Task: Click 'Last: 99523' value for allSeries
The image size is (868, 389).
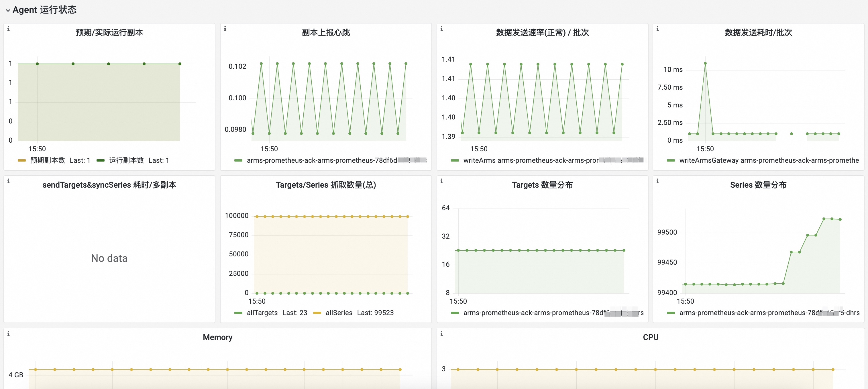Action: [x=375, y=313]
